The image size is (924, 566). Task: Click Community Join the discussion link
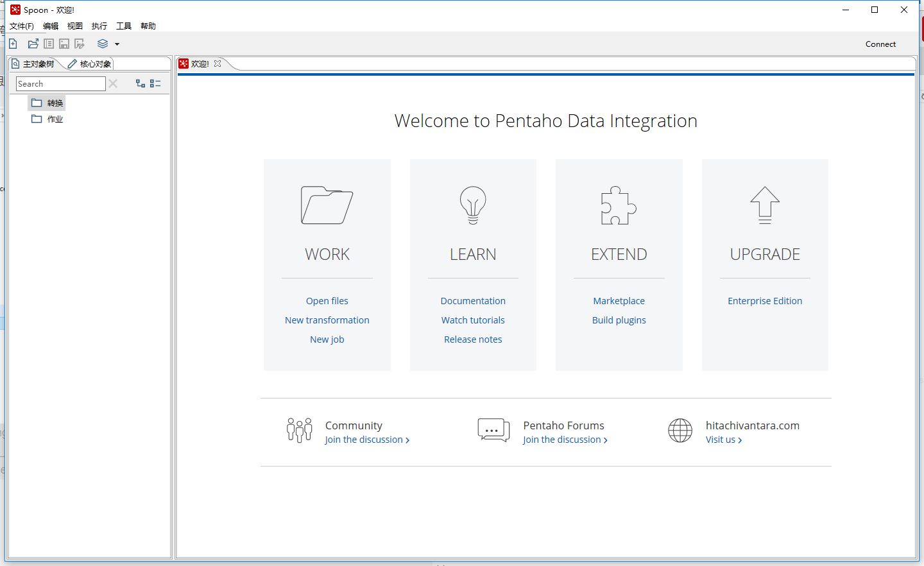coord(367,440)
